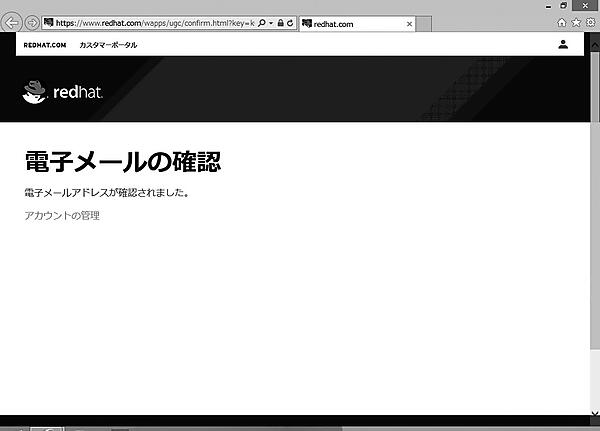Click the REDHAT.COM top navigation link
This screenshot has height=431, width=600.
45,45
